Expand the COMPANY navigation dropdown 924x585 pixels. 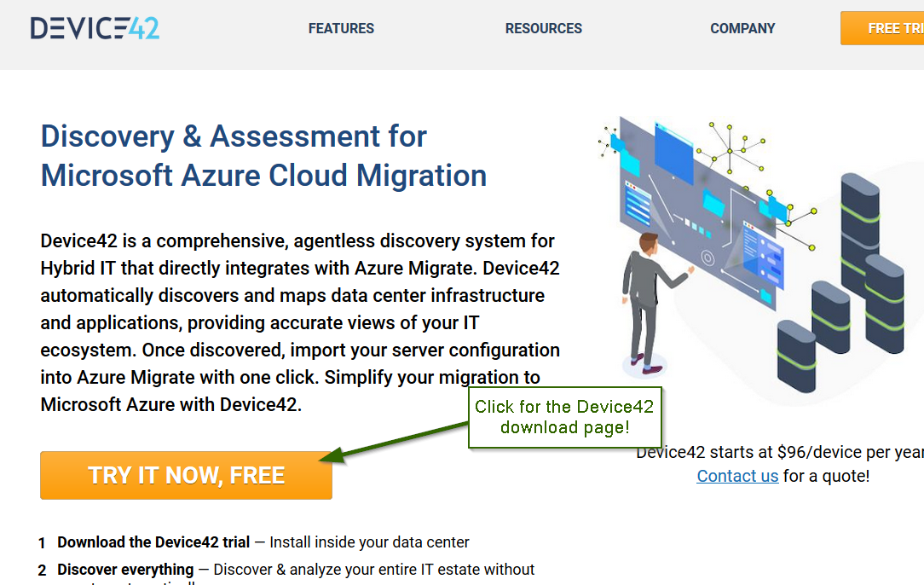tap(742, 28)
